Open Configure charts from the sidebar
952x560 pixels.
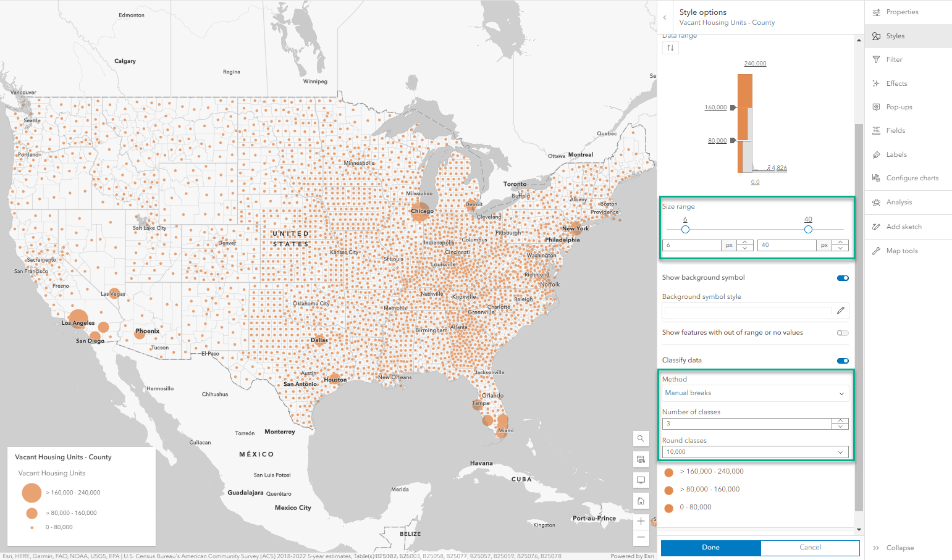coord(905,178)
